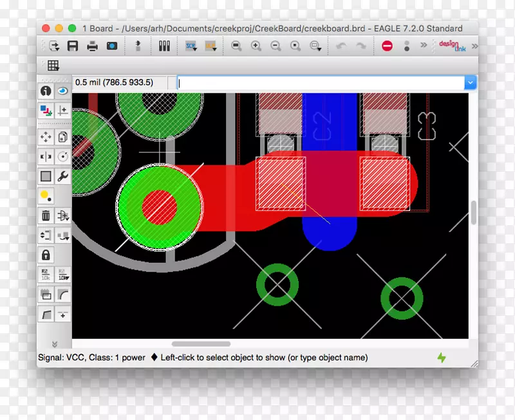Expand the toolbar overflow chevron
The width and height of the screenshot is (515, 420).
[424, 46]
